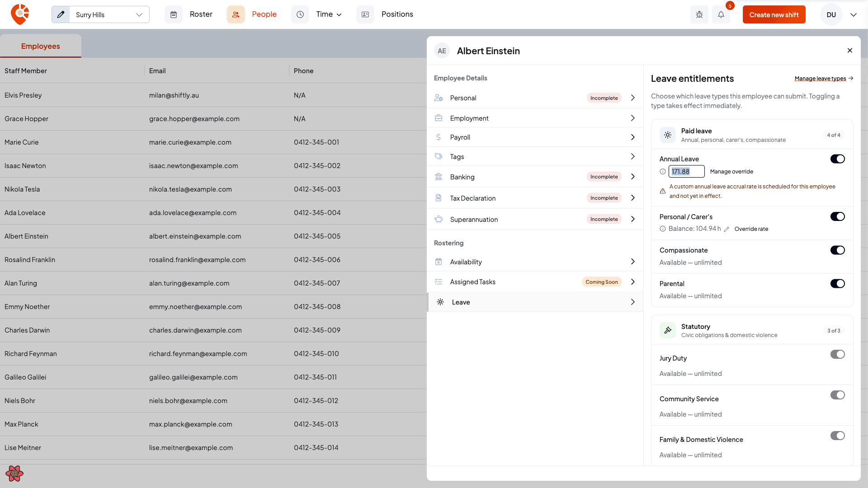Toggle Family & Domestic Violence leave switch
The width and height of the screenshot is (868, 488).
[837, 436]
